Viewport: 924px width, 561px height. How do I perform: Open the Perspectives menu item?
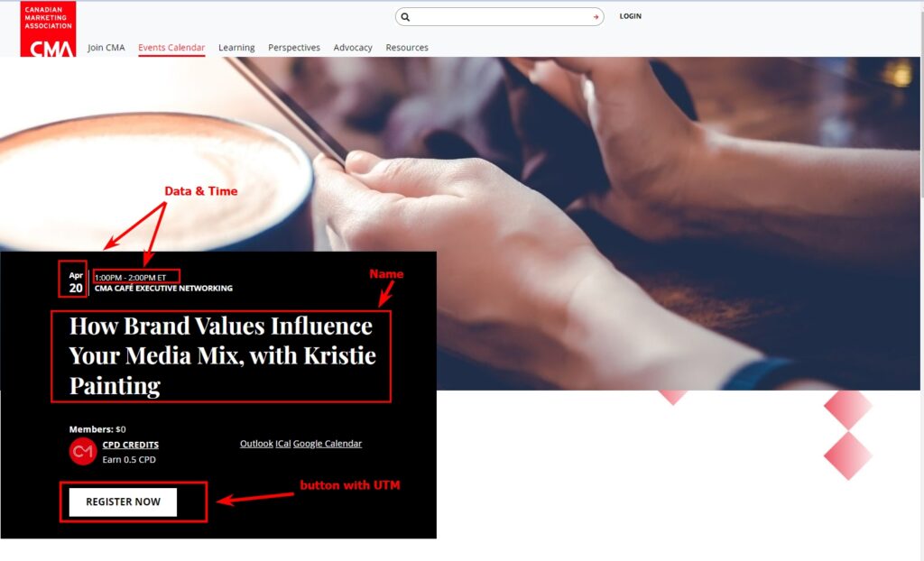294,47
